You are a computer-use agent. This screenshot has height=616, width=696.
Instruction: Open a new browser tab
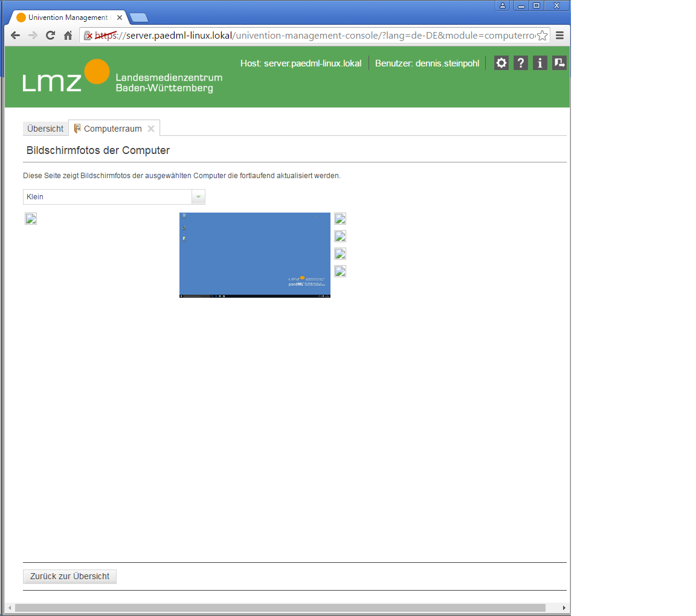pos(139,18)
